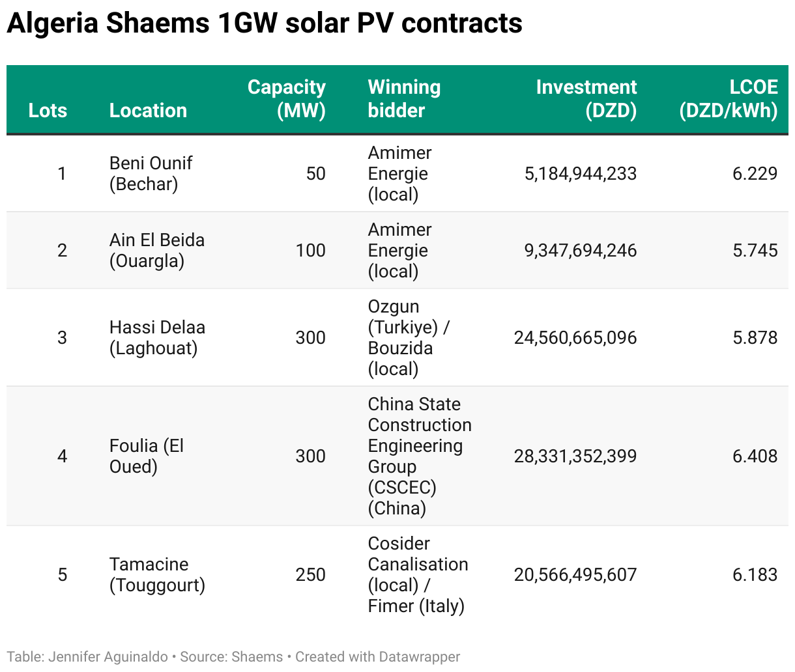Click the Tamacine (Touggourt) location cell
The image size is (795, 672).
[x=157, y=574]
